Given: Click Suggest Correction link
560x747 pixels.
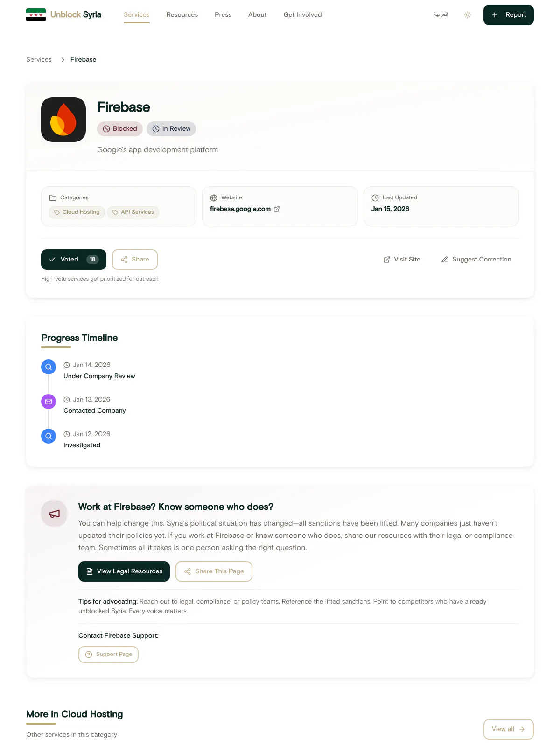Looking at the screenshot, I should (476, 260).
